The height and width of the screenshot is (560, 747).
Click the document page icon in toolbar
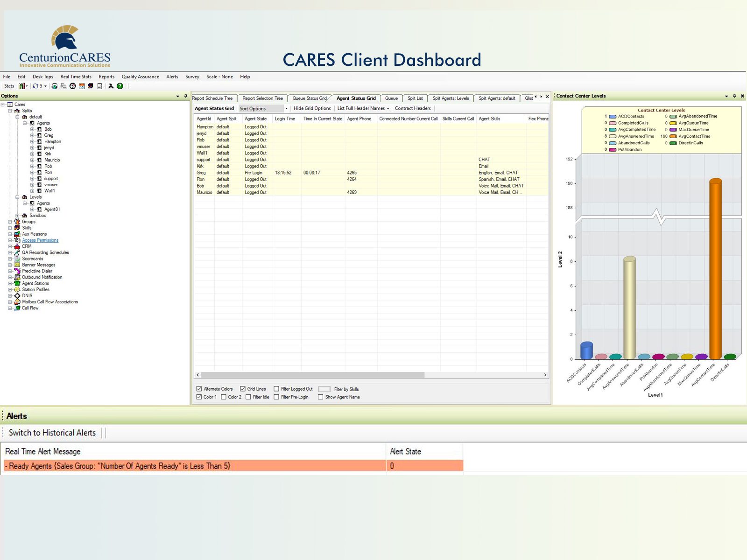[99, 86]
